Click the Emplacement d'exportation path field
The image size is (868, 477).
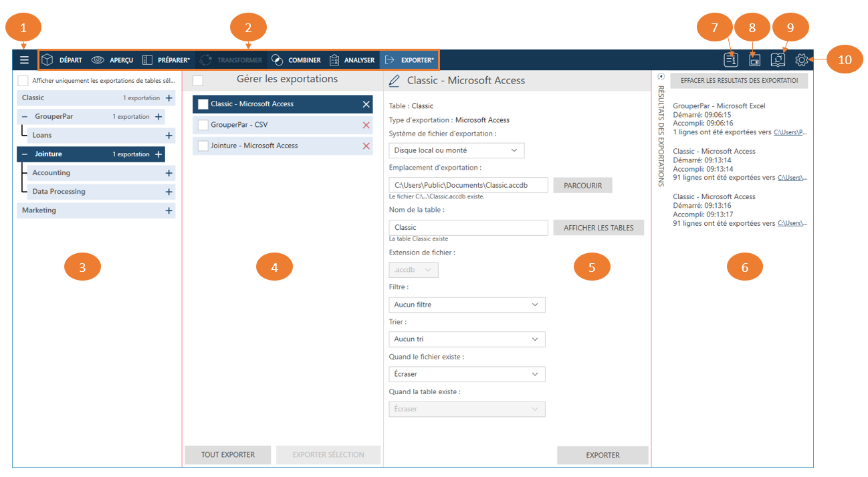click(x=469, y=185)
